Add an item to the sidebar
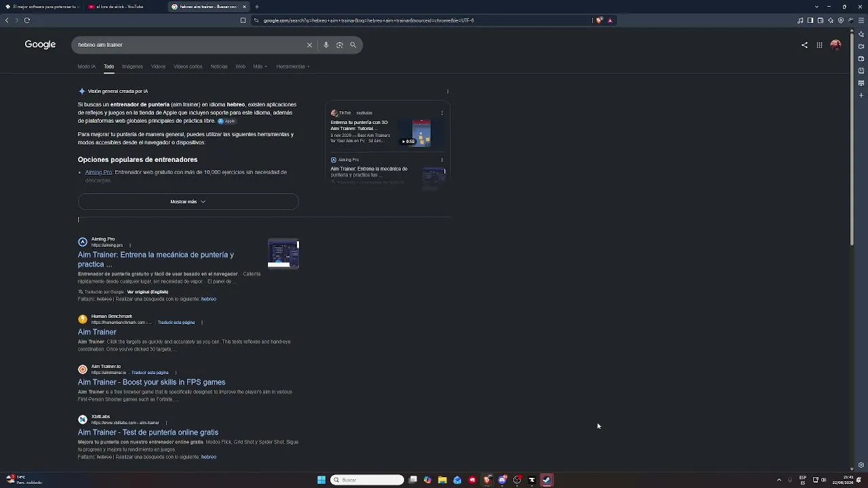This screenshot has height=488, width=868. click(x=861, y=95)
